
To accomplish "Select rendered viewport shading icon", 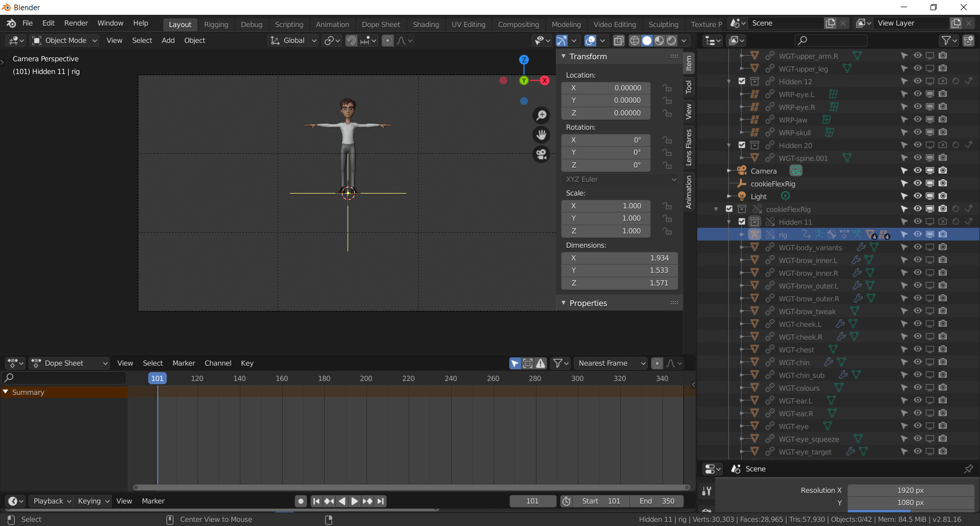I will [x=672, y=40].
